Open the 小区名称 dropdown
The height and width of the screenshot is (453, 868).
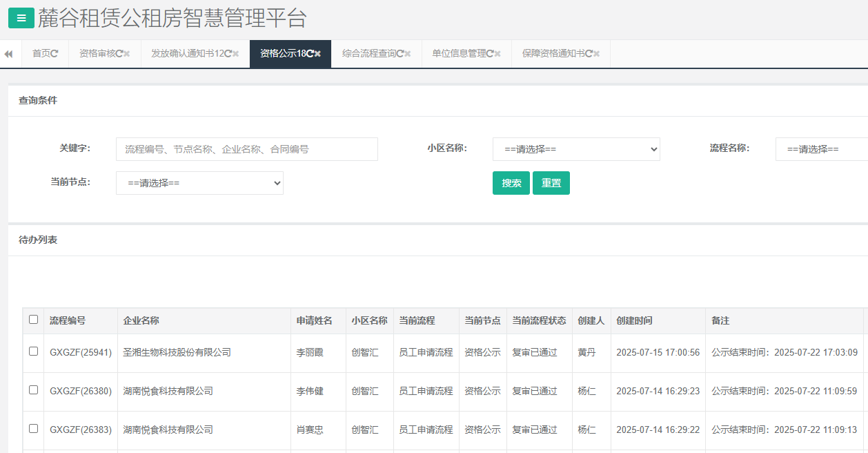[576, 149]
